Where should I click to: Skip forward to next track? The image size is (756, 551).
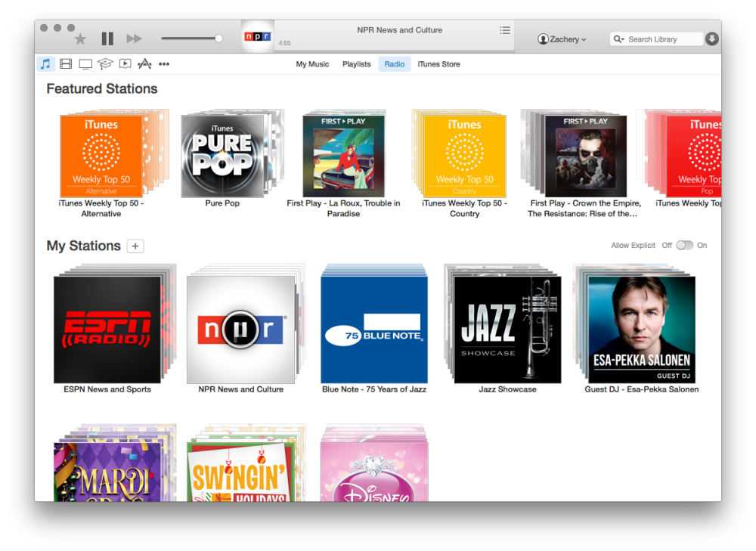[x=134, y=39]
